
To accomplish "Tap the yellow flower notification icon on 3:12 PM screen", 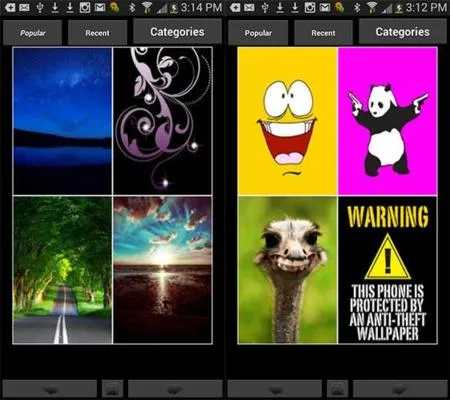I will 339,7.
